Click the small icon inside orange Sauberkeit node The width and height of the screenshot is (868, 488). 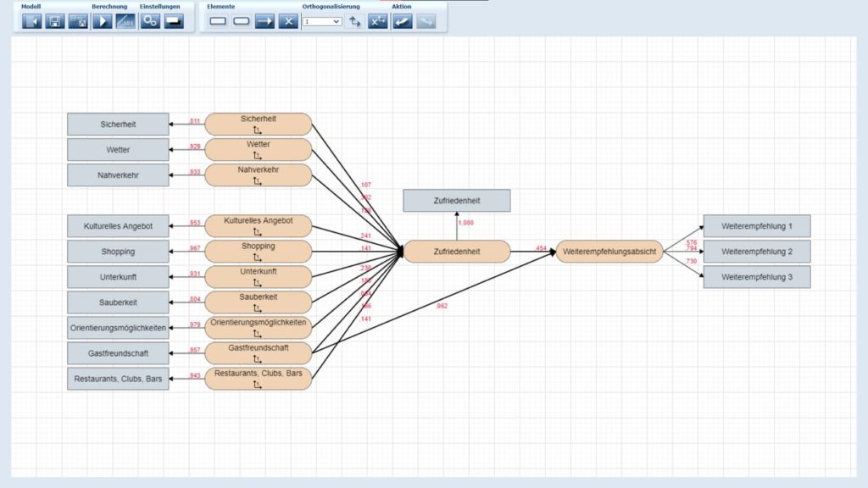(258, 308)
